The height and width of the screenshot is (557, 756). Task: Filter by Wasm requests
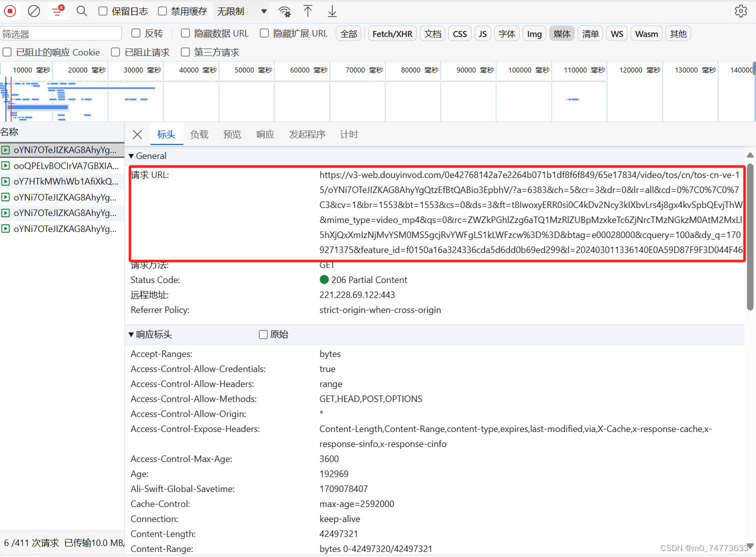click(647, 33)
